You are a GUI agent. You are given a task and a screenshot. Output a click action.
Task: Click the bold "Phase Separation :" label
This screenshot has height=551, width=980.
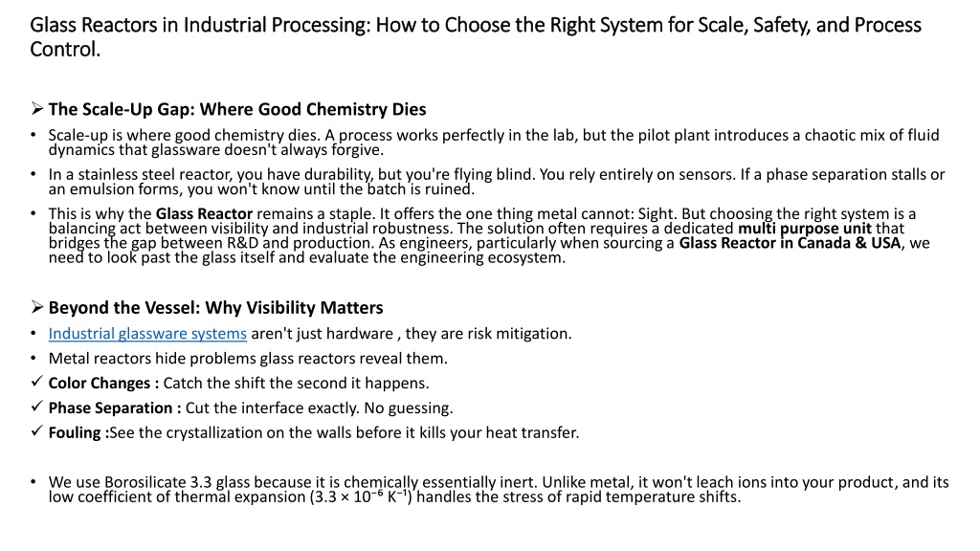click(115, 408)
